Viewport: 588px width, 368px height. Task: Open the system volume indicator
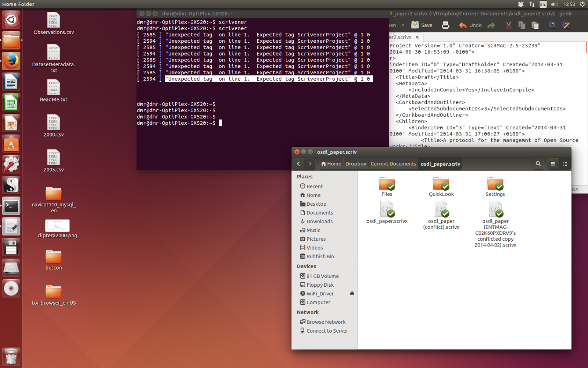554,4
